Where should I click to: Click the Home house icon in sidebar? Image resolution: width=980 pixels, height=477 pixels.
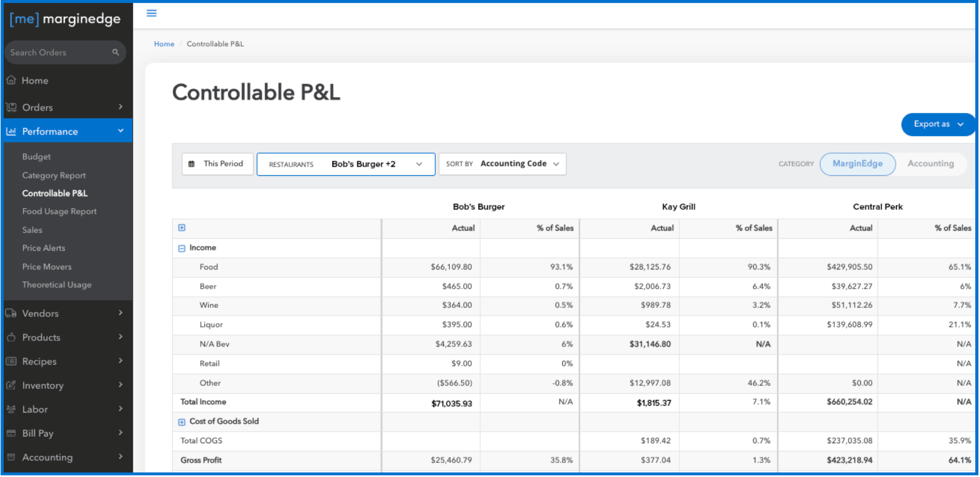pyautogui.click(x=11, y=80)
